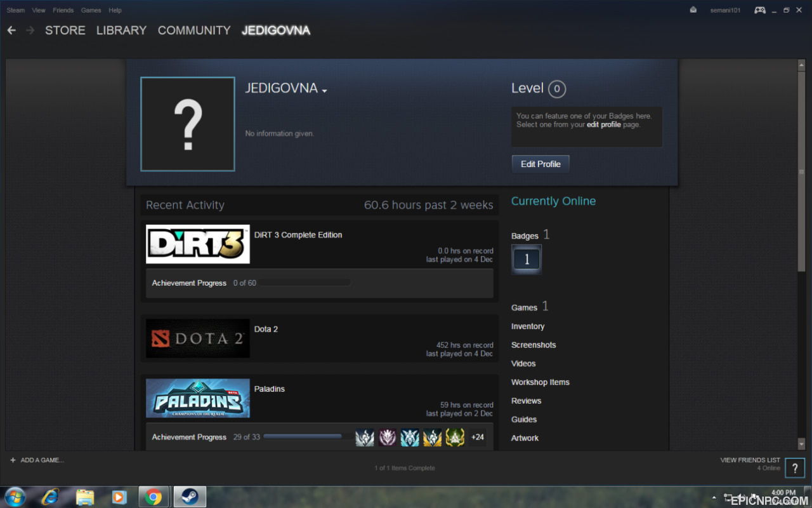Launch Internet Explorer from the taskbar

coord(50,497)
